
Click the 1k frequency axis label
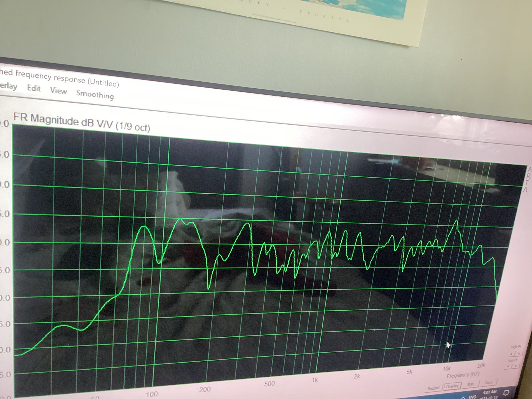coord(315,380)
